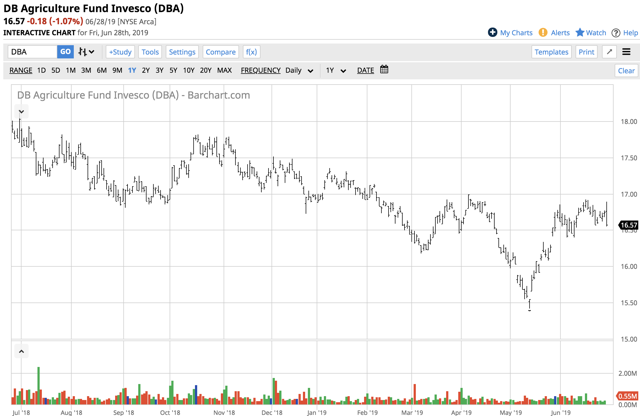This screenshot has width=640, height=416.
Task: Click the Clear button
Action: click(x=626, y=71)
